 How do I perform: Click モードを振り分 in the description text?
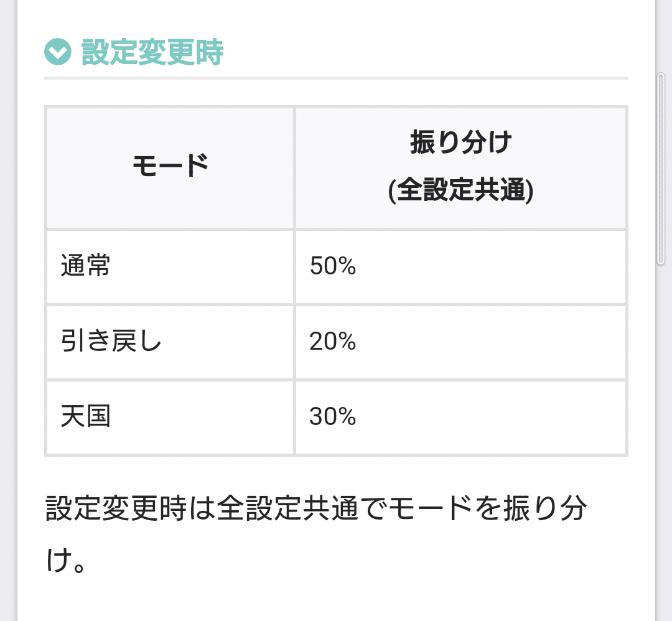point(488,508)
